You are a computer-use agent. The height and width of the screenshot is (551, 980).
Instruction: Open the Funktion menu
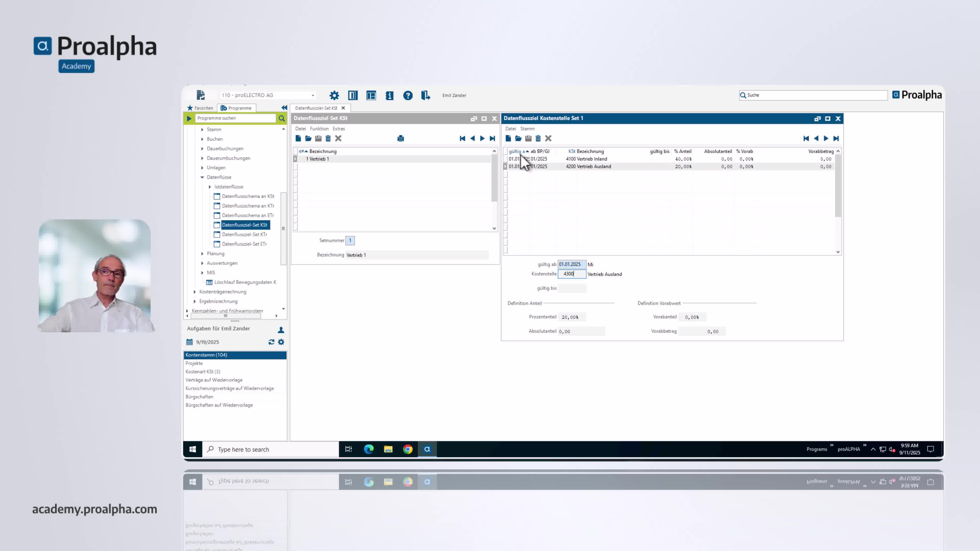click(x=319, y=129)
